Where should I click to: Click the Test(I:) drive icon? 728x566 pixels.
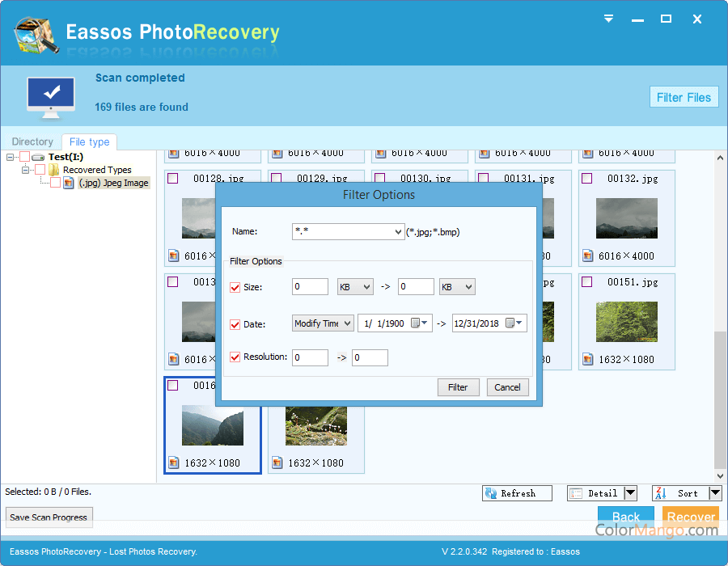38,157
